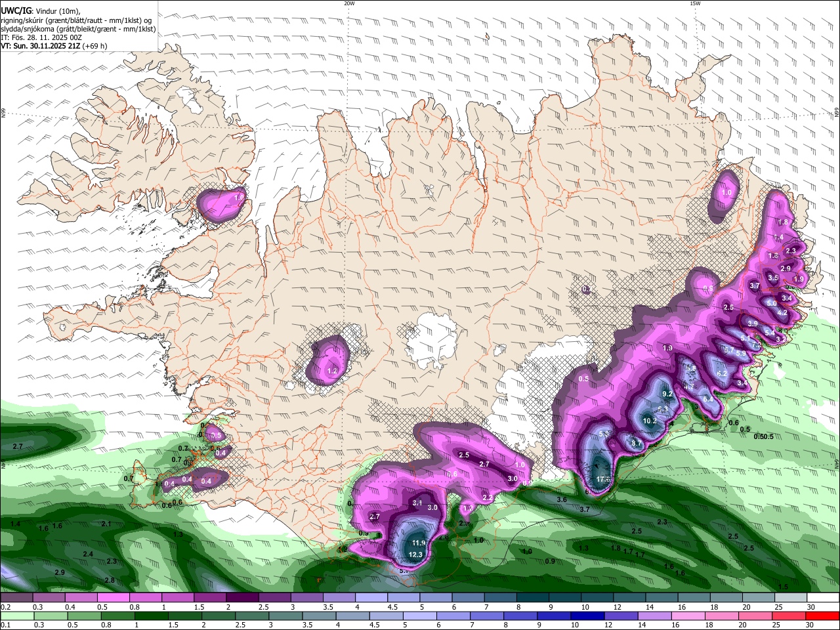Click the 2.8 rain value in southwest sea
Viewport: 840px width, 630px height.
110,580
